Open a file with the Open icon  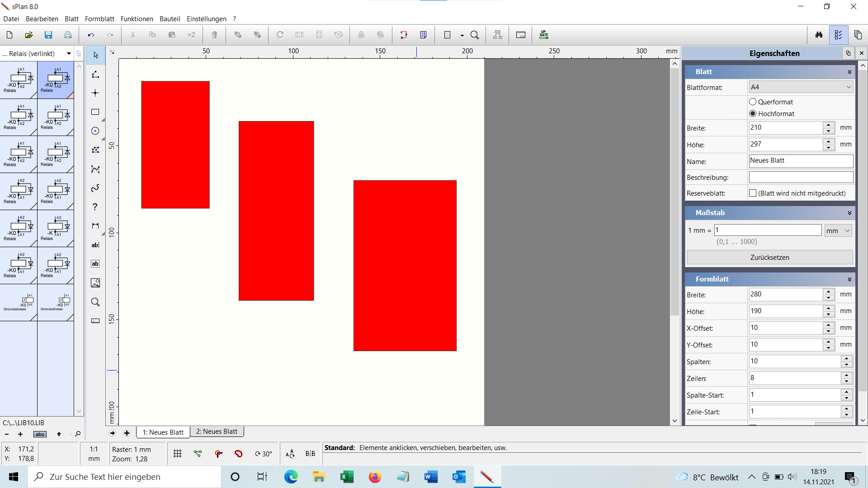pos(29,35)
